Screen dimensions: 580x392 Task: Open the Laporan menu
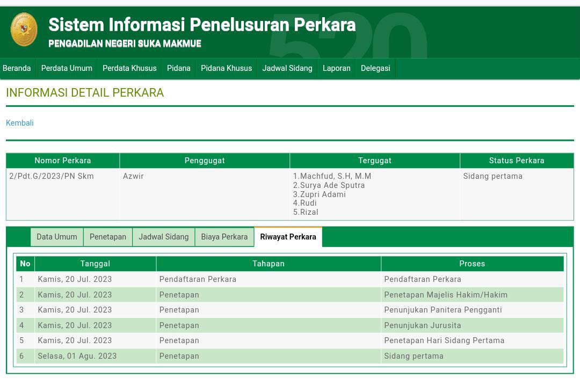[x=336, y=68]
